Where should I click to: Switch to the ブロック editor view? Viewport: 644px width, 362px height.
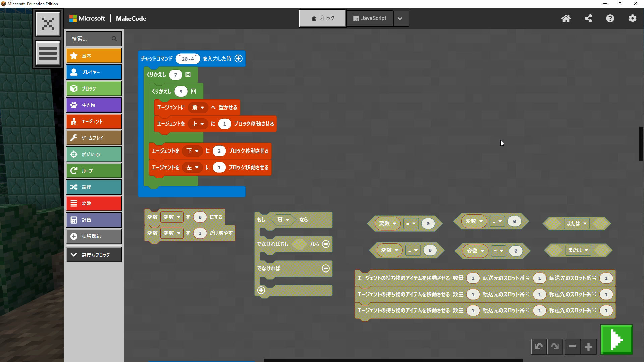click(322, 18)
